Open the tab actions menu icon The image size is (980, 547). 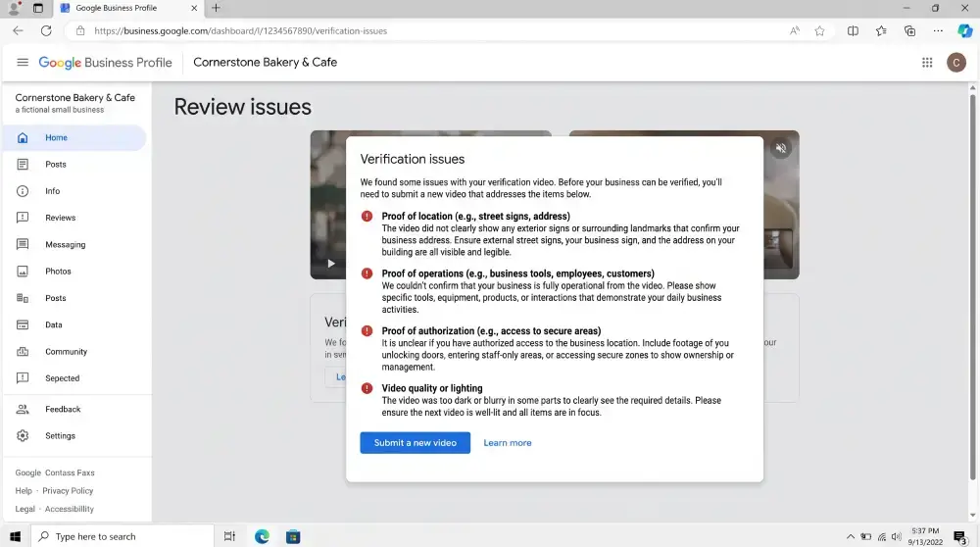point(38,8)
